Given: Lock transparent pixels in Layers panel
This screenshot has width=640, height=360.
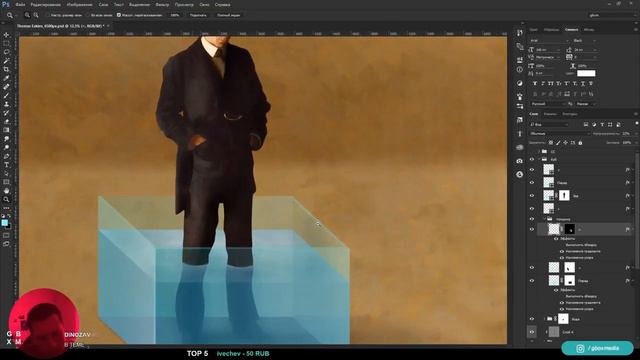Looking at the screenshot, I should pyautogui.click(x=551, y=143).
